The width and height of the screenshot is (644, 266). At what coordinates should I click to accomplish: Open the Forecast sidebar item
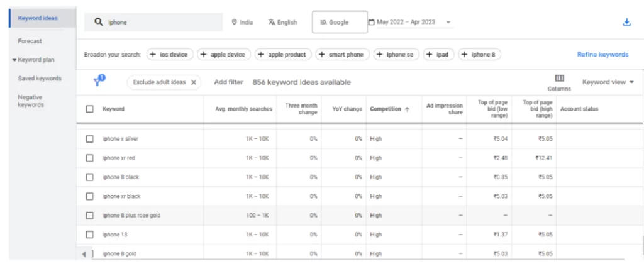30,41
